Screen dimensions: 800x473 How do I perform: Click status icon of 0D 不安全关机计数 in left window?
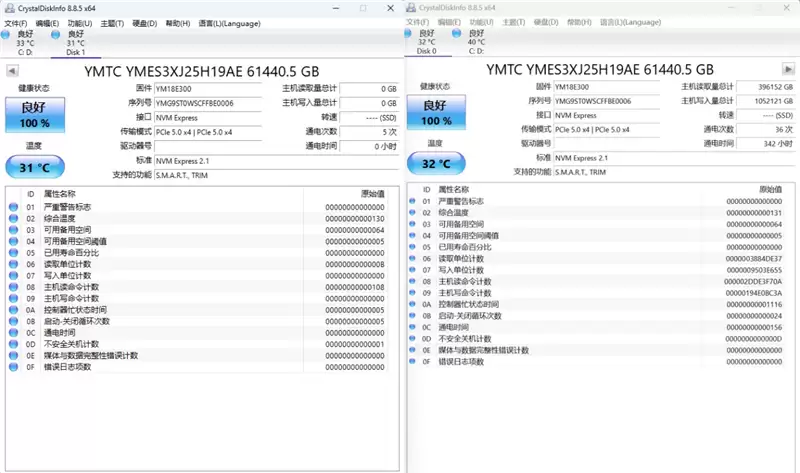coord(14,344)
